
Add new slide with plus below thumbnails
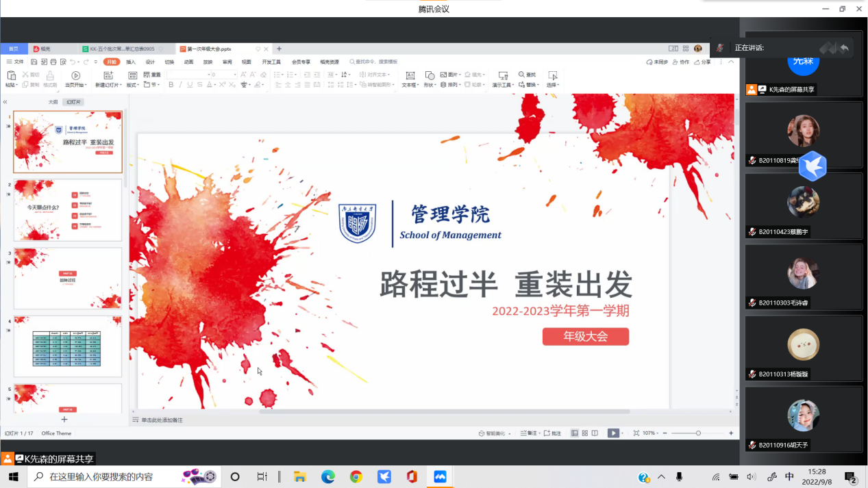point(64,419)
